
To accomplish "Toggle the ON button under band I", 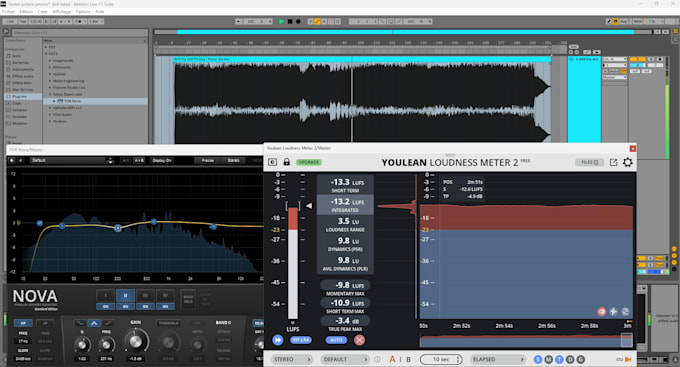I will click(105, 306).
